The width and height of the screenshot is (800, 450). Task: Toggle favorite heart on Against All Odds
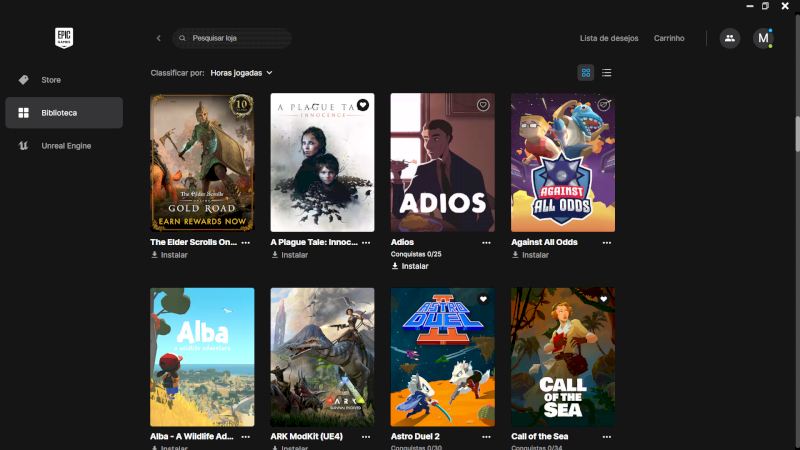(604, 105)
